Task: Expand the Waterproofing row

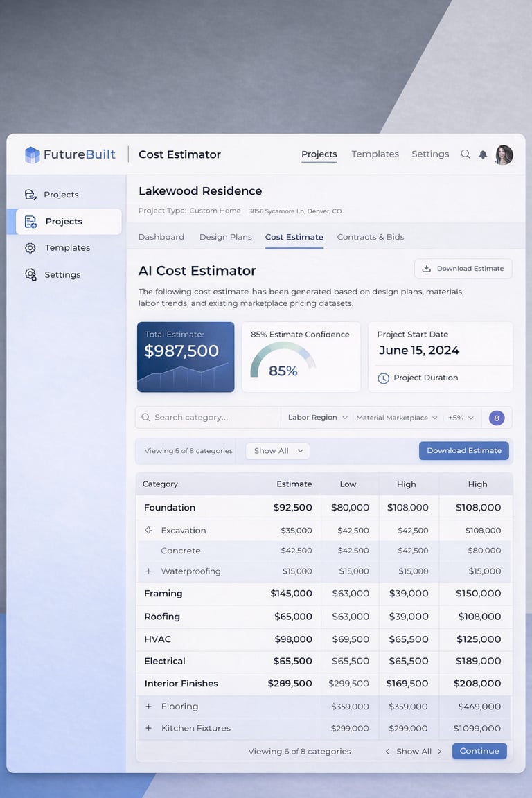Action: [149, 571]
